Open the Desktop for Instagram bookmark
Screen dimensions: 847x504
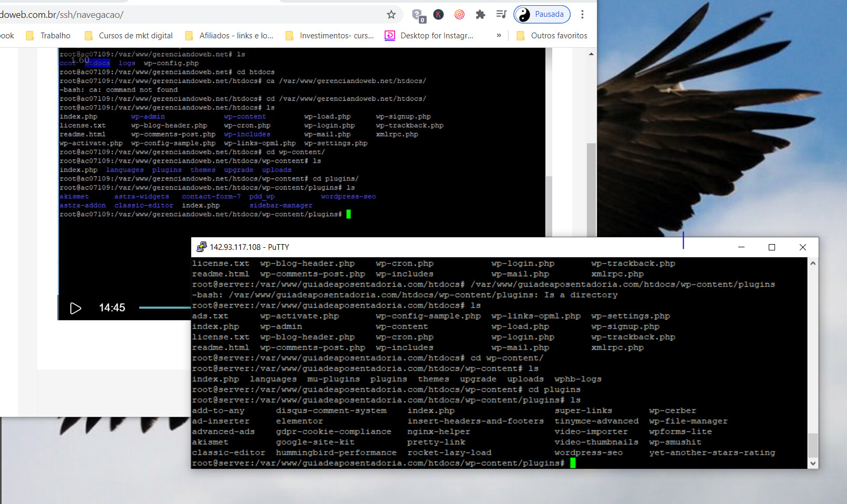(429, 36)
